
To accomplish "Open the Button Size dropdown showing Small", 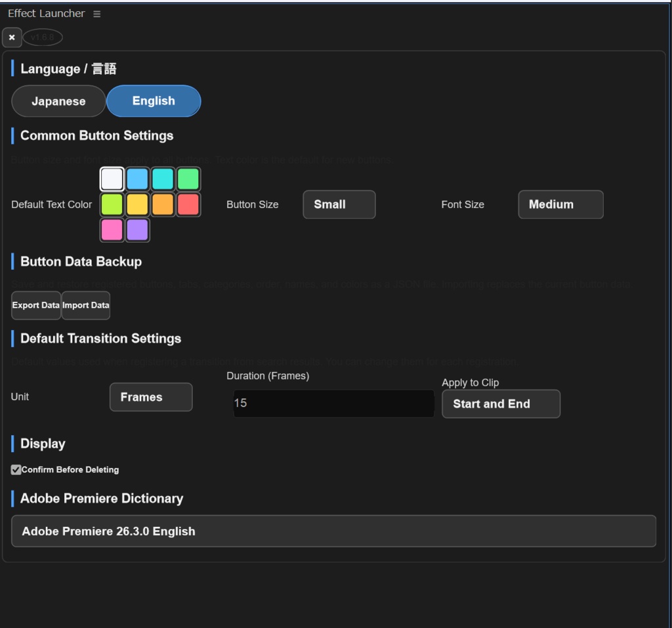I will pos(339,205).
